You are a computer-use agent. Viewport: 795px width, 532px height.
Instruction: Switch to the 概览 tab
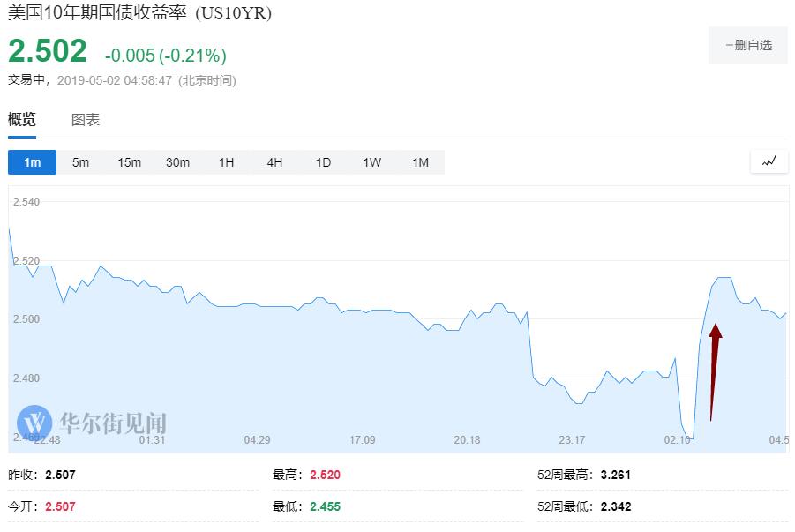pyautogui.click(x=22, y=120)
